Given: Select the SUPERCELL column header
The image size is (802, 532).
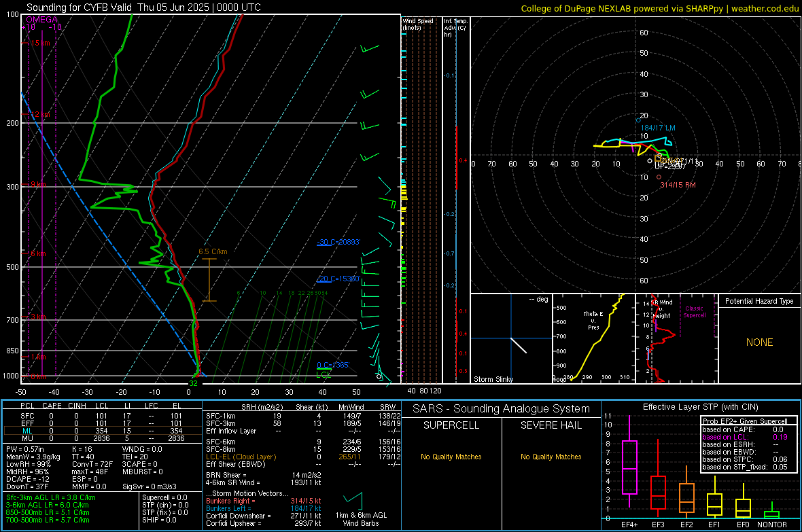Looking at the screenshot, I should pos(451,425).
